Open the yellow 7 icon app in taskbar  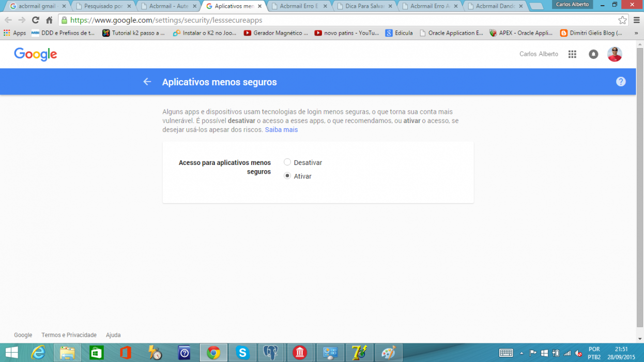[x=359, y=353]
